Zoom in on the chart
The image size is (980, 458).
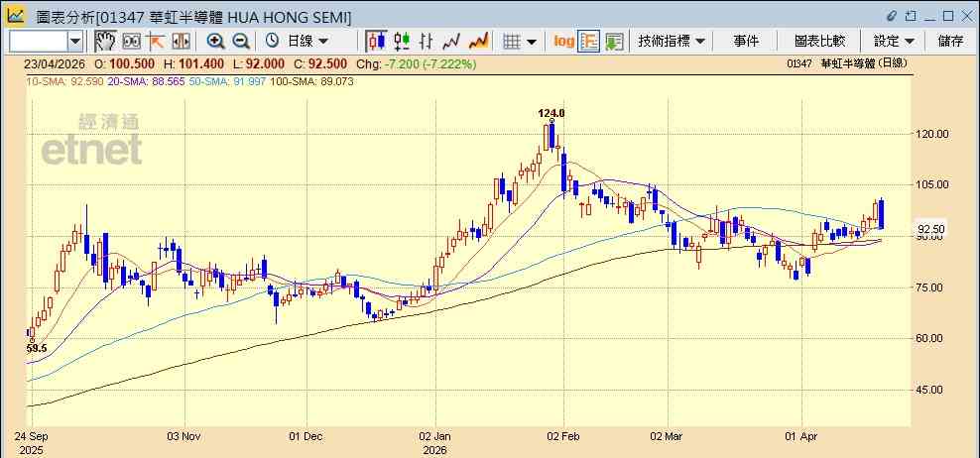pyautogui.click(x=215, y=42)
